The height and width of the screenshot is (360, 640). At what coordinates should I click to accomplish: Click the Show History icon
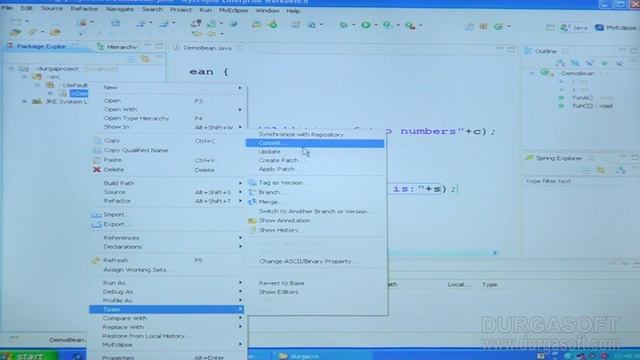[252, 230]
